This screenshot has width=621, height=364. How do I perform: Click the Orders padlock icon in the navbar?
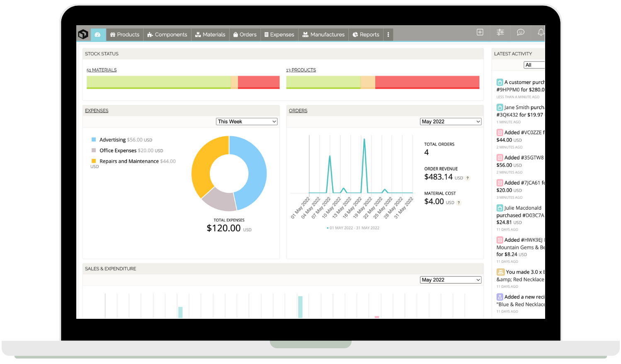pos(235,34)
